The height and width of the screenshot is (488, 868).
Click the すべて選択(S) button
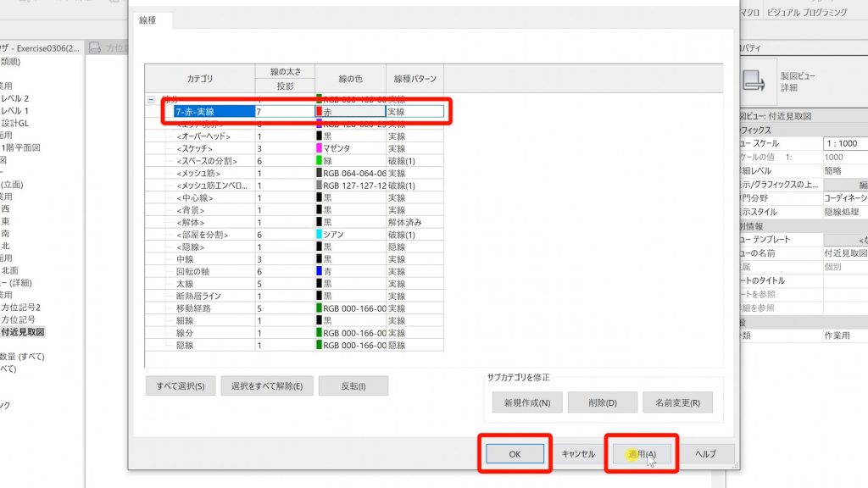pos(180,386)
